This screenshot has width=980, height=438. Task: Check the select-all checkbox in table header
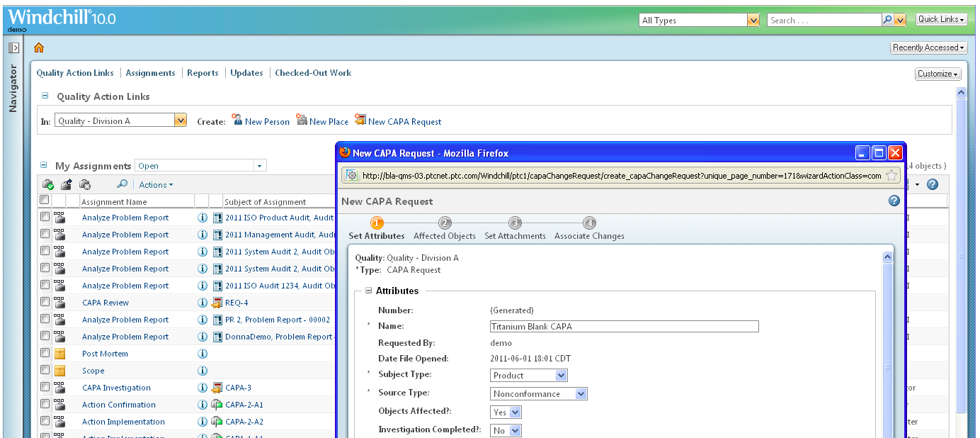pyautogui.click(x=45, y=201)
